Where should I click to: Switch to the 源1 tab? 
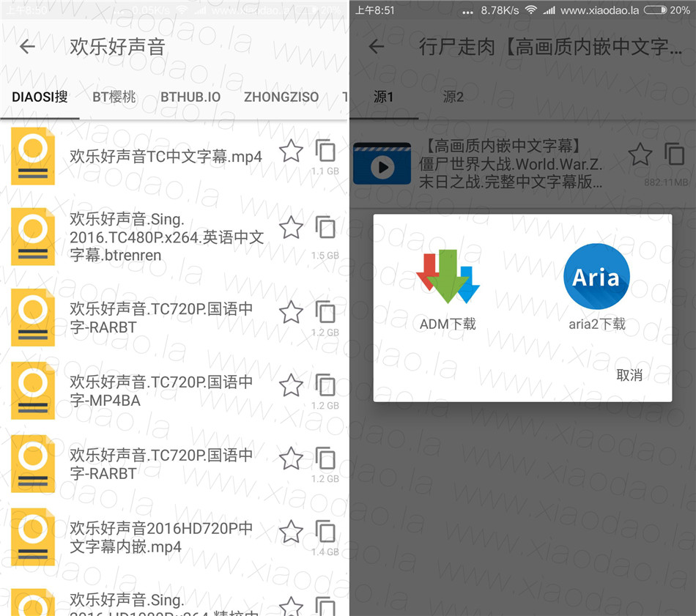[x=383, y=97]
